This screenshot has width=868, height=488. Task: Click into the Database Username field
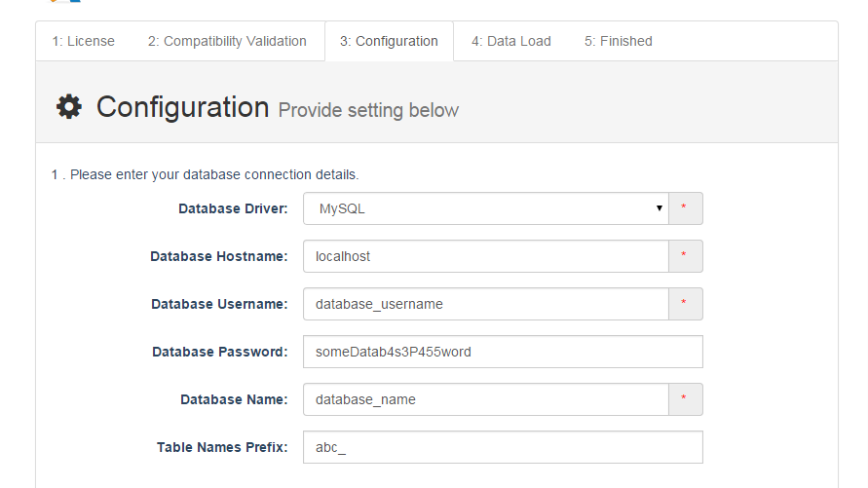pos(485,304)
